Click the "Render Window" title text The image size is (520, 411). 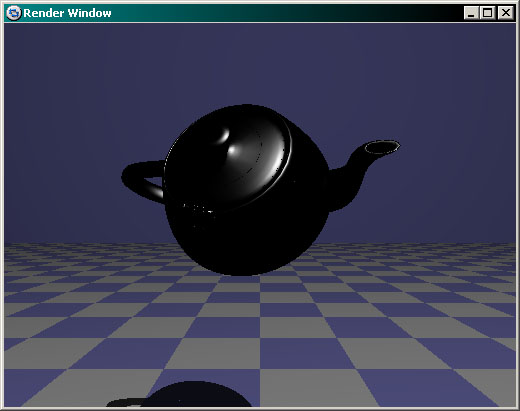67,13
